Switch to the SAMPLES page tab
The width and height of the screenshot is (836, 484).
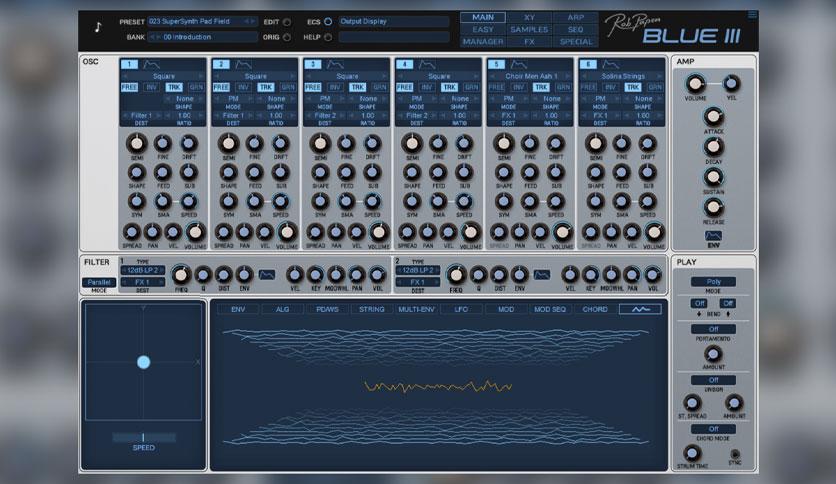(529, 29)
